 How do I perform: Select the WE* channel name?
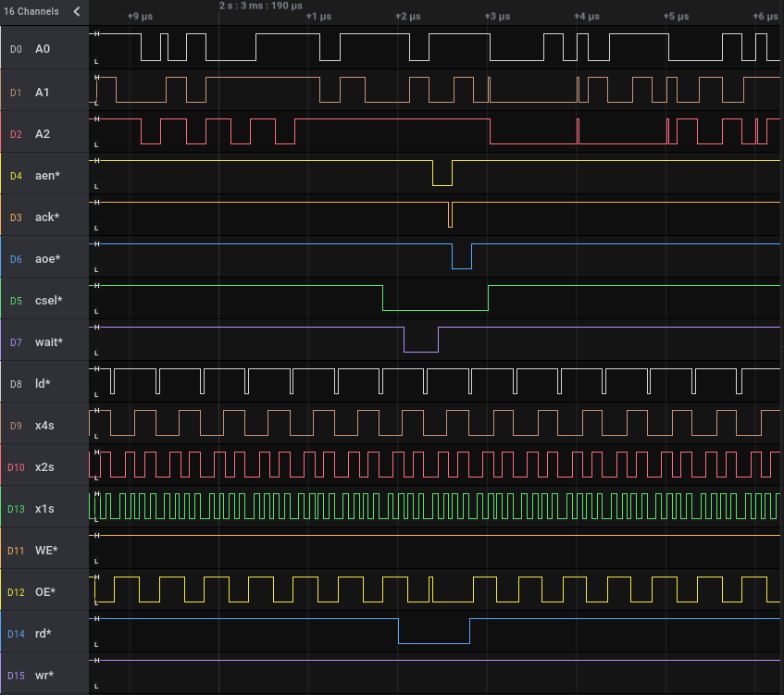pyautogui.click(x=46, y=551)
